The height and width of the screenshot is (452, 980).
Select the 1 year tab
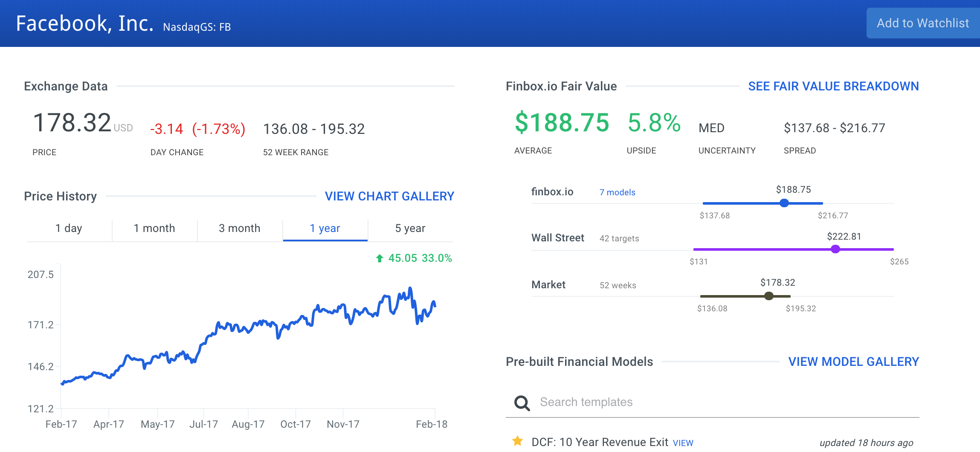(325, 229)
